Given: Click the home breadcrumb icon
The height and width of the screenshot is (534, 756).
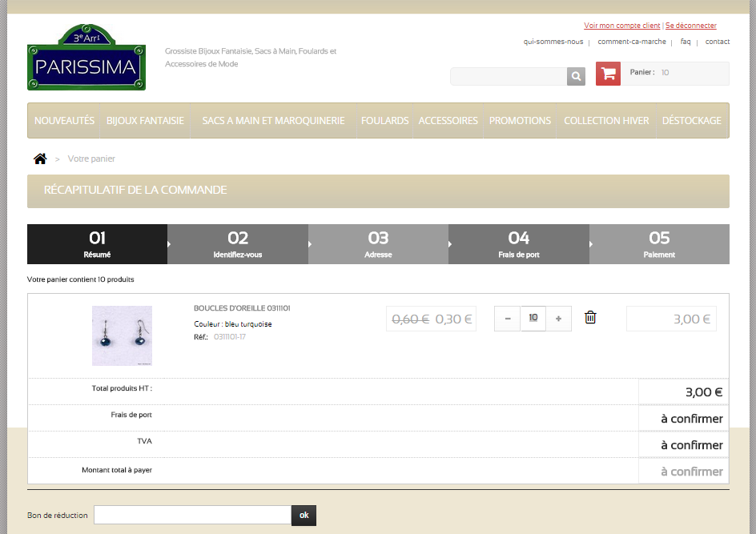Looking at the screenshot, I should (40, 159).
